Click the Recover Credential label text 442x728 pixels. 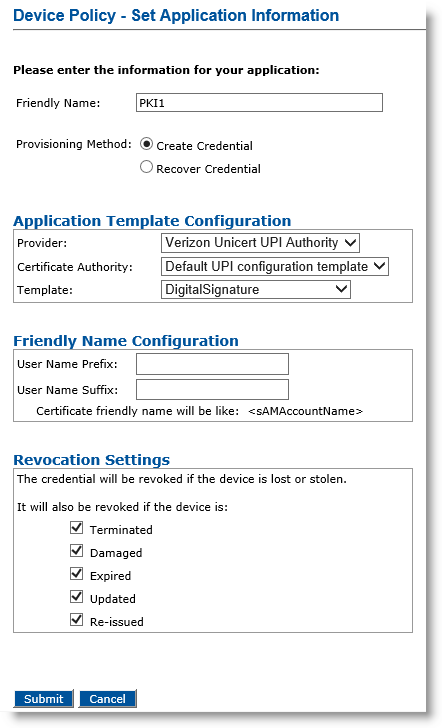tap(208, 169)
